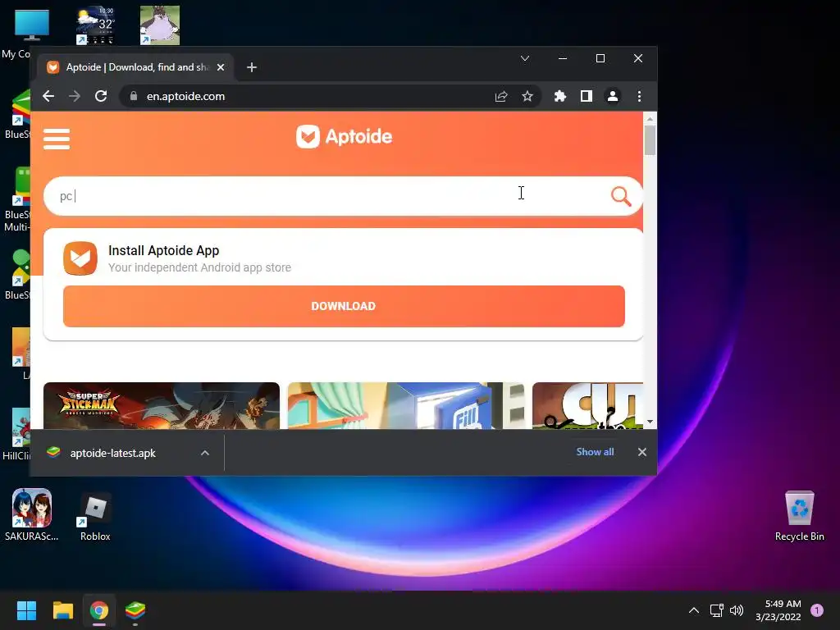
Task: Close the downloads bar
Action: pos(641,452)
